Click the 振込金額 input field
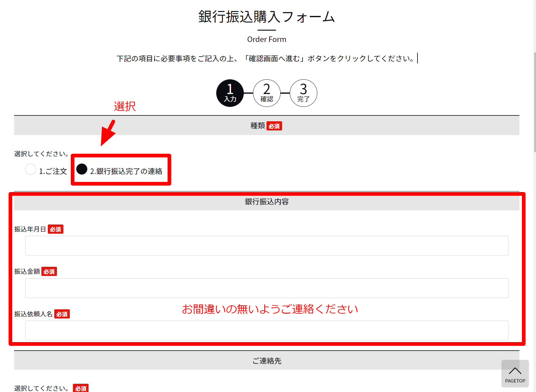 (x=266, y=288)
